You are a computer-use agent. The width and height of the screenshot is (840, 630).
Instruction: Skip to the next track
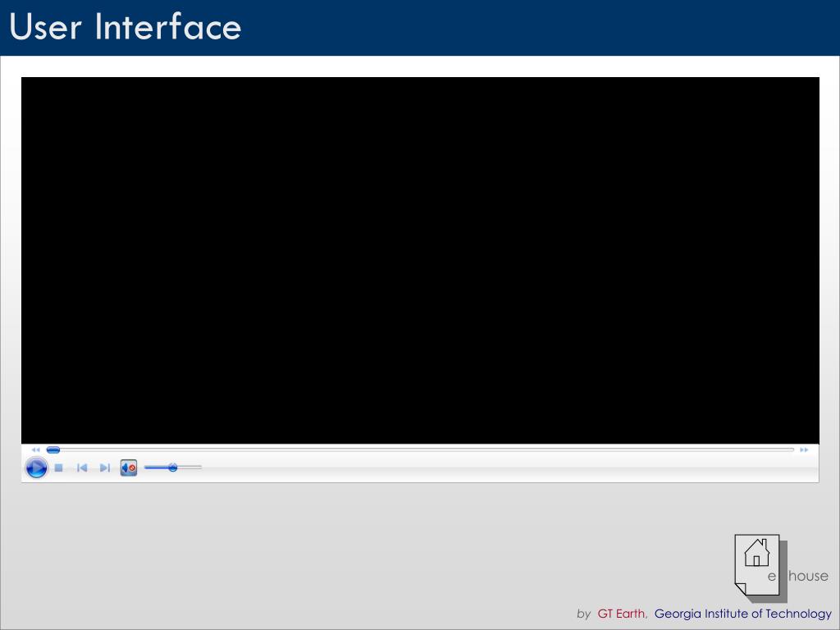coord(105,468)
